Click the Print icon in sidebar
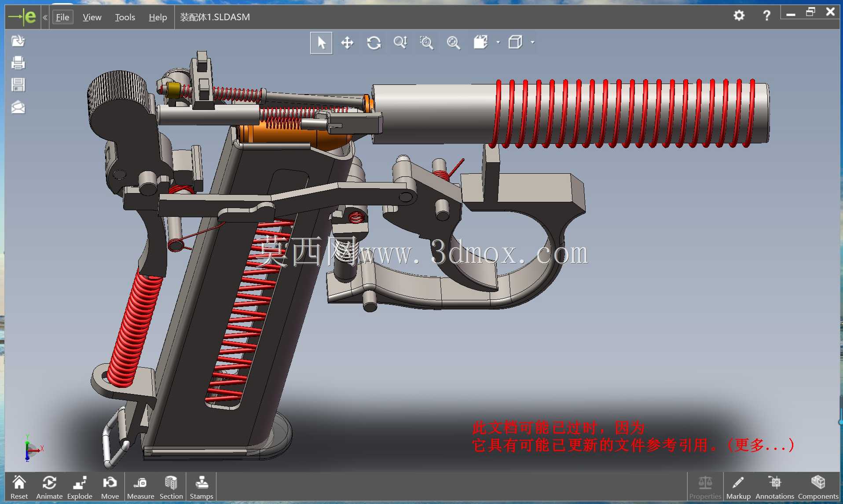Image resolution: width=843 pixels, height=504 pixels. 18,63
